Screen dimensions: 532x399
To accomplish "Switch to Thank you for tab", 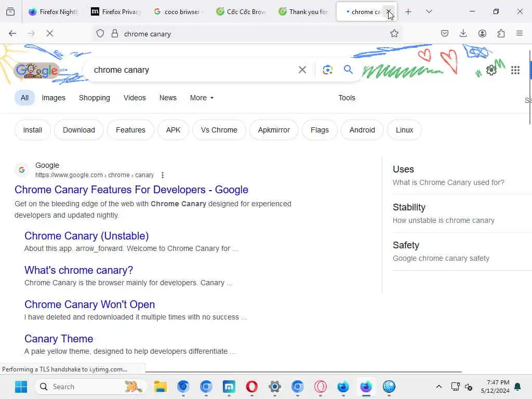I will click(x=303, y=12).
